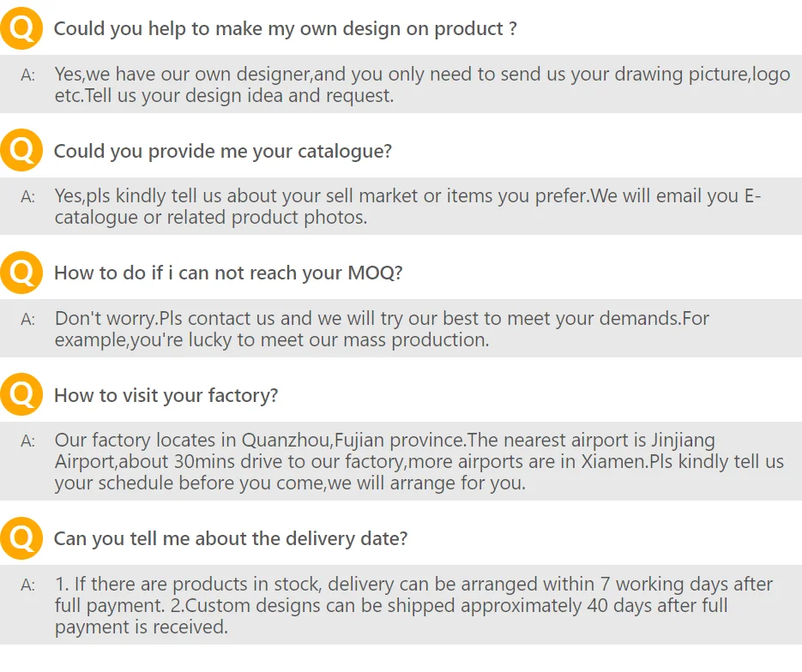
Task: Click the 'A:' label of the MOQ answer
Action: pyautogui.click(x=28, y=319)
